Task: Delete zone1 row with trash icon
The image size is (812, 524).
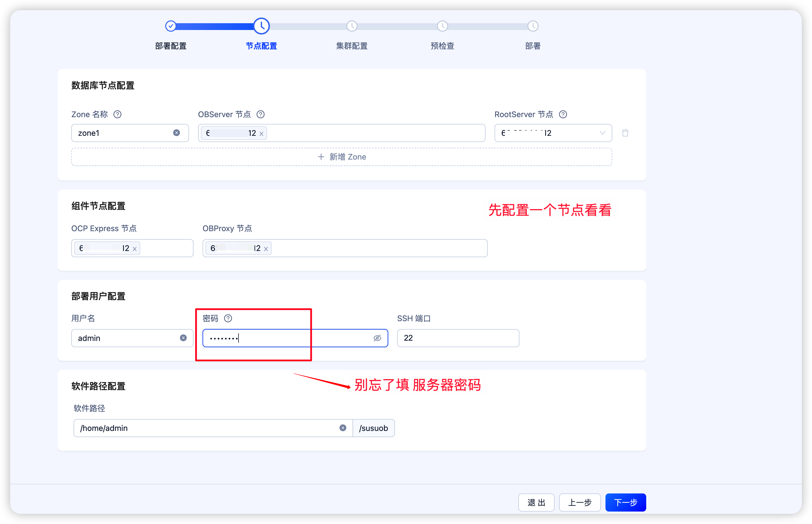Action: [x=625, y=133]
